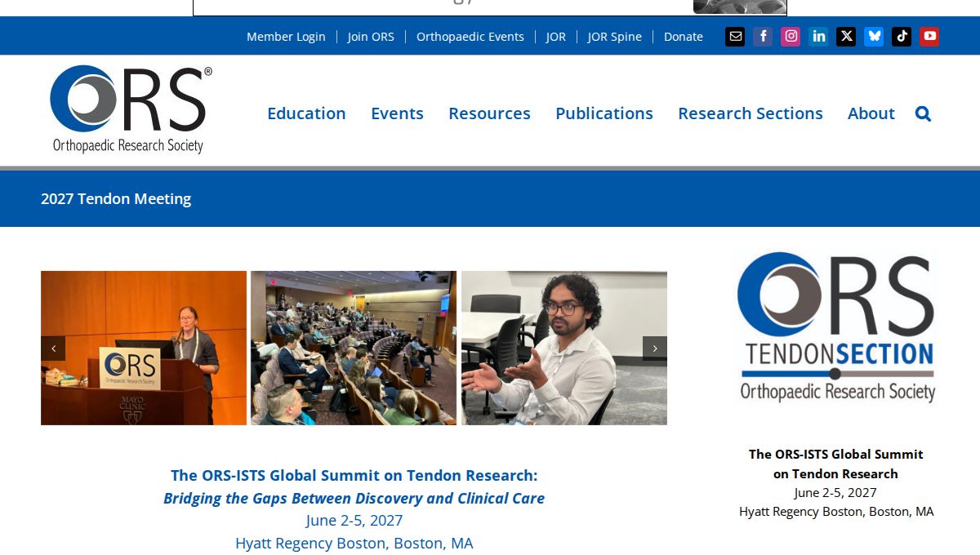Viewport: 980px width, 555px height.
Task: Click the search magnifier icon
Action: 923,113
